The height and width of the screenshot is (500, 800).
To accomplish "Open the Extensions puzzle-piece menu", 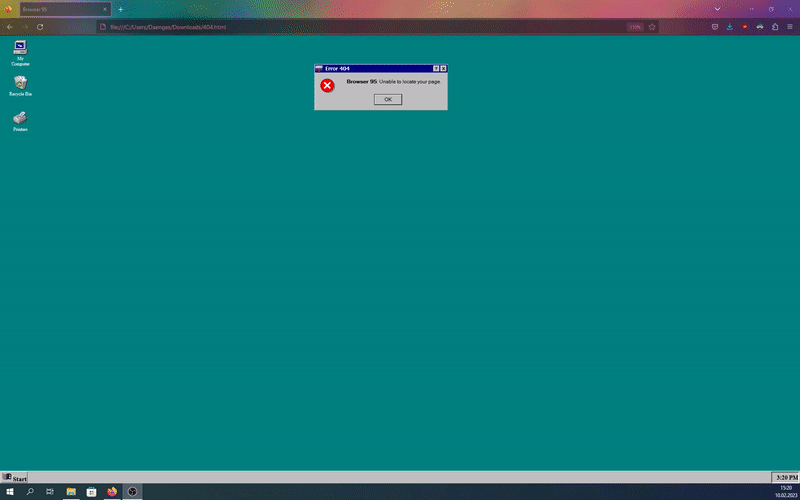I will 775,27.
